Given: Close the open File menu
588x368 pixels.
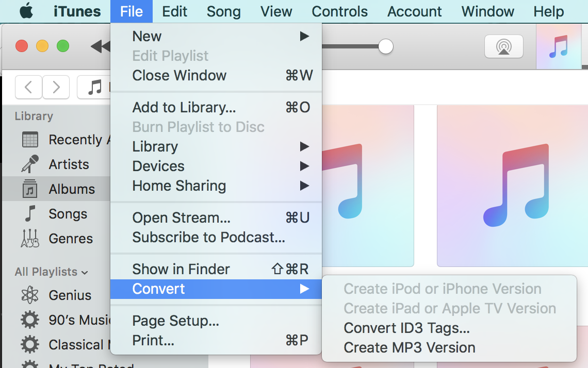Looking at the screenshot, I should coord(132,11).
